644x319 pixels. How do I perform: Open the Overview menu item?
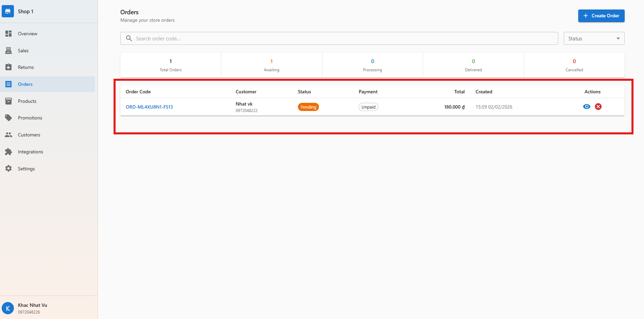[47, 34]
